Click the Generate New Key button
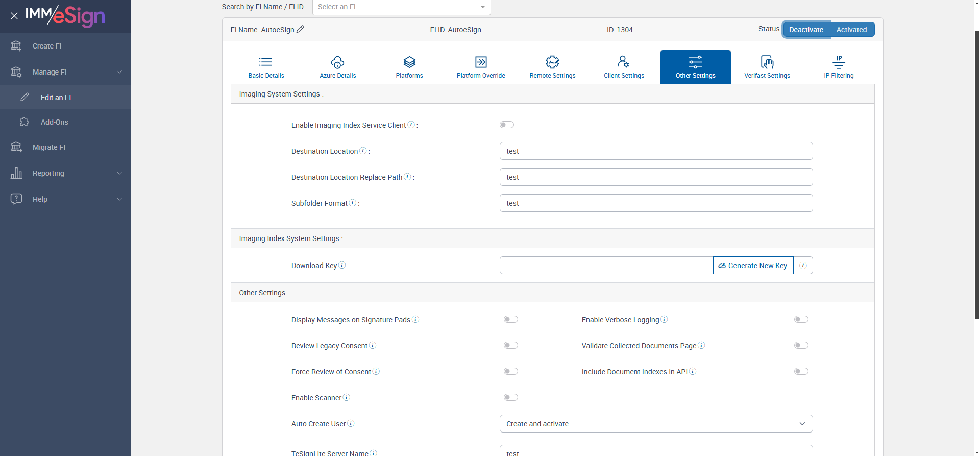Viewport: 980px width, 456px height. tap(753, 266)
